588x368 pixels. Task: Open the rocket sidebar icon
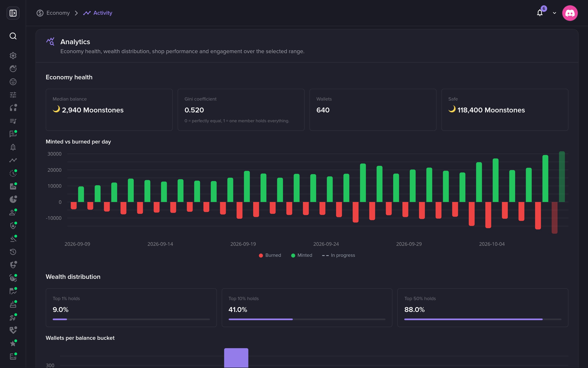[13, 317]
